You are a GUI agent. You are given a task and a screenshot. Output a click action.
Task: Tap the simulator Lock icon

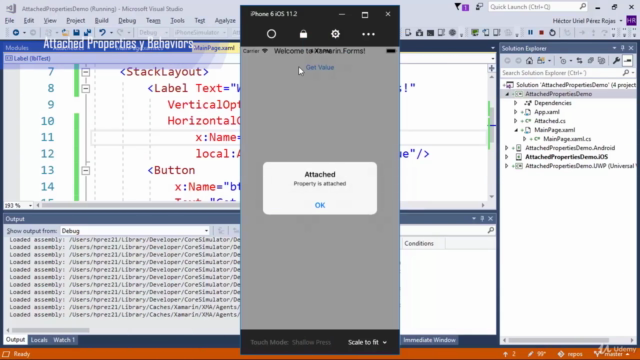point(303,34)
